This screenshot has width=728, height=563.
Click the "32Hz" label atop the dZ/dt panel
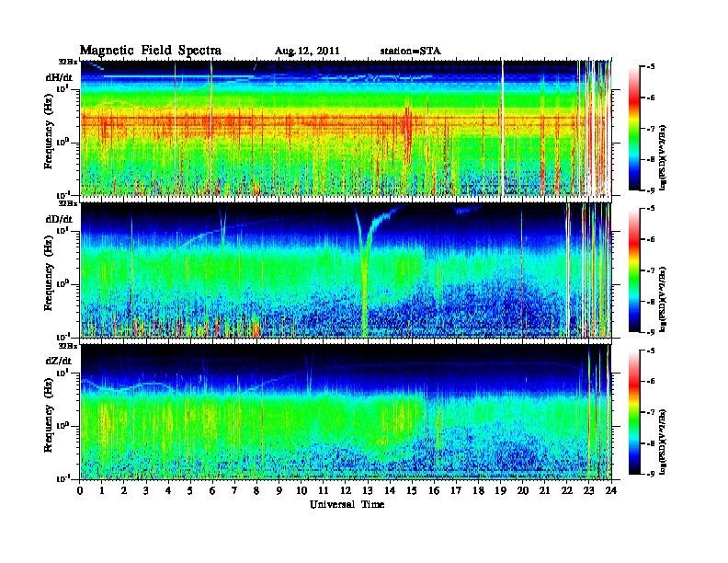[x=68, y=346]
